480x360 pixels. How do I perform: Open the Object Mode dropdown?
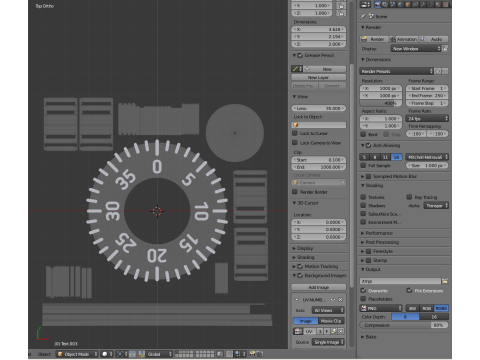[x=77, y=354]
